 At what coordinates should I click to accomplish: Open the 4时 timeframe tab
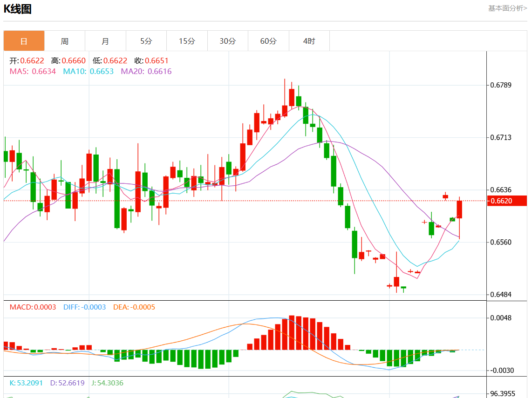pyautogui.click(x=309, y=41)
